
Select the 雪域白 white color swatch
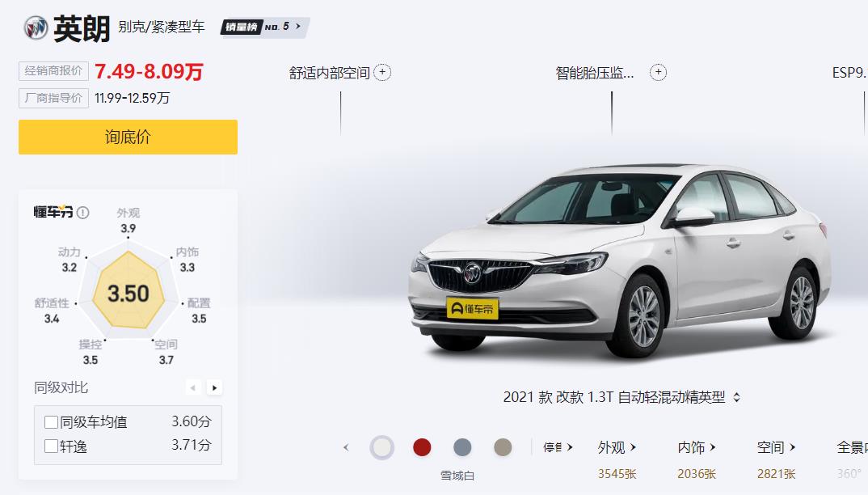[x=382, y=447]
